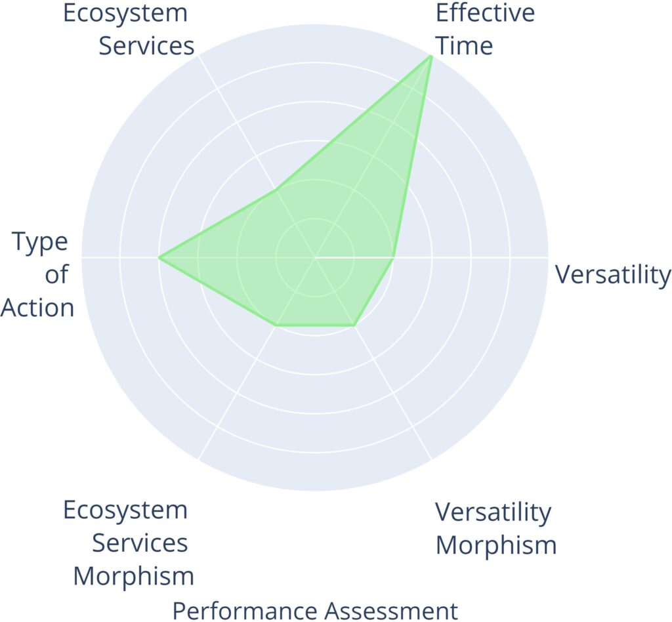Click outer end of upper Ecosystem Services axis line

point(199,56)
